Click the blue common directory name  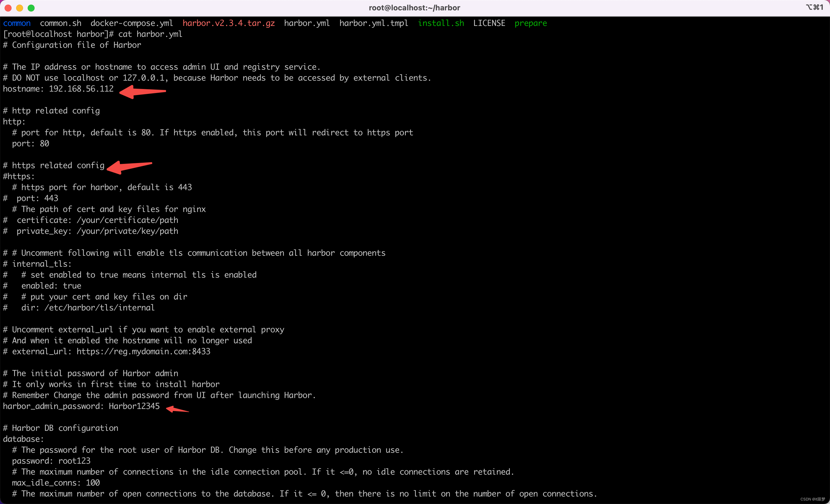[x=17, y=23]
